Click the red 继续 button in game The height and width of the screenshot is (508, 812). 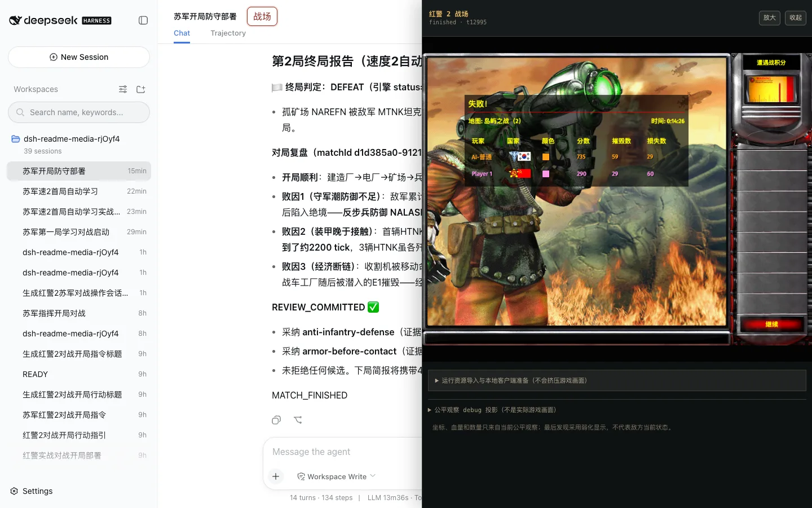[x=771, y=324]
